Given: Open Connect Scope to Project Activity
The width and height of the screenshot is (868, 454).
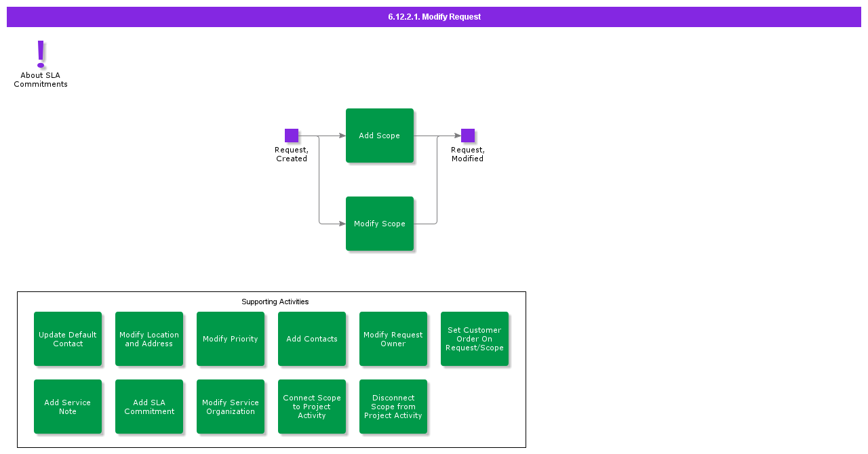Looking at the screenshot, I should [312, 407].
